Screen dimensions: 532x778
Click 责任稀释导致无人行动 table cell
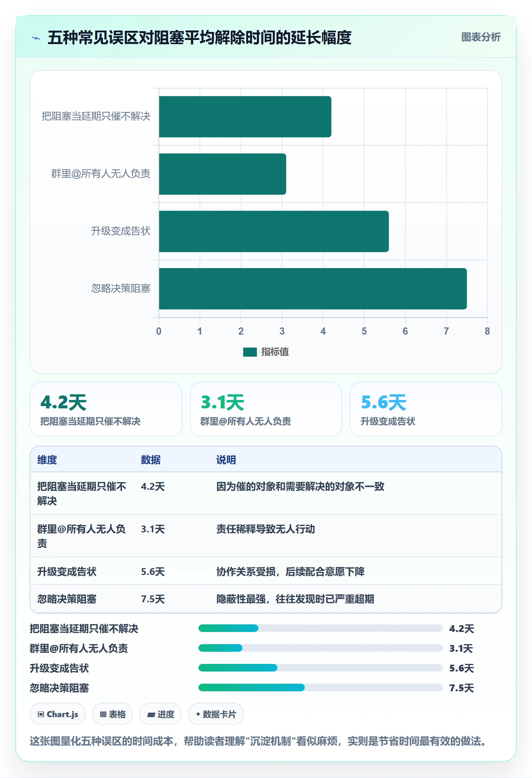click(266, 529)
